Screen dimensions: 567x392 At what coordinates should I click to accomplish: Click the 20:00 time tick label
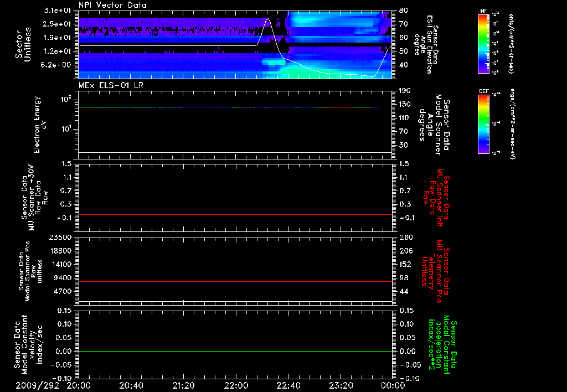pyautogui.click(x=79, y=385)
